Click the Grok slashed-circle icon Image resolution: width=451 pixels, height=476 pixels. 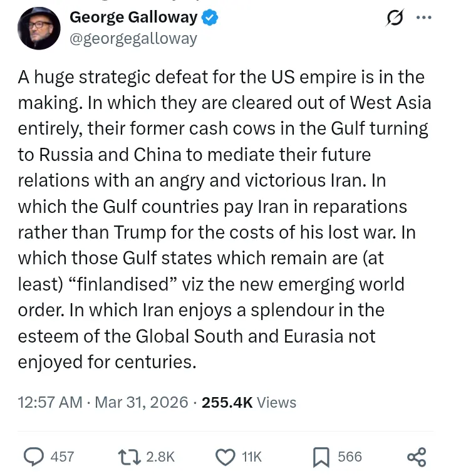[396, 18]
